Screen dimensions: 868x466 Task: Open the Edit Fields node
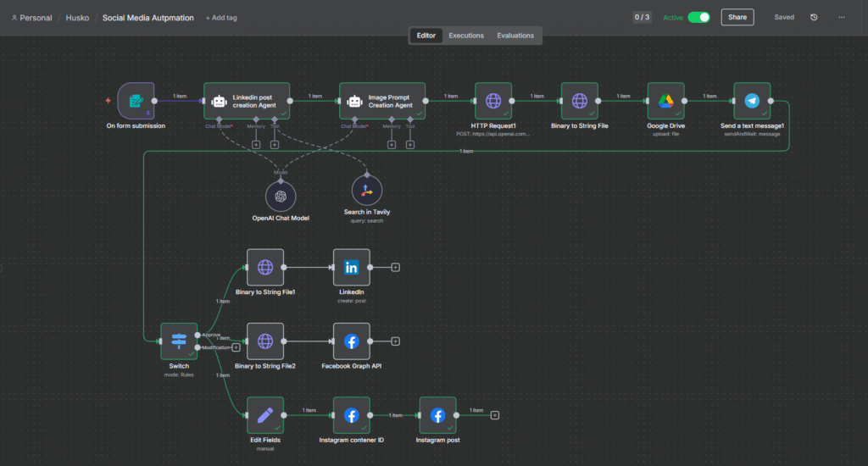(x=265, y=415)
